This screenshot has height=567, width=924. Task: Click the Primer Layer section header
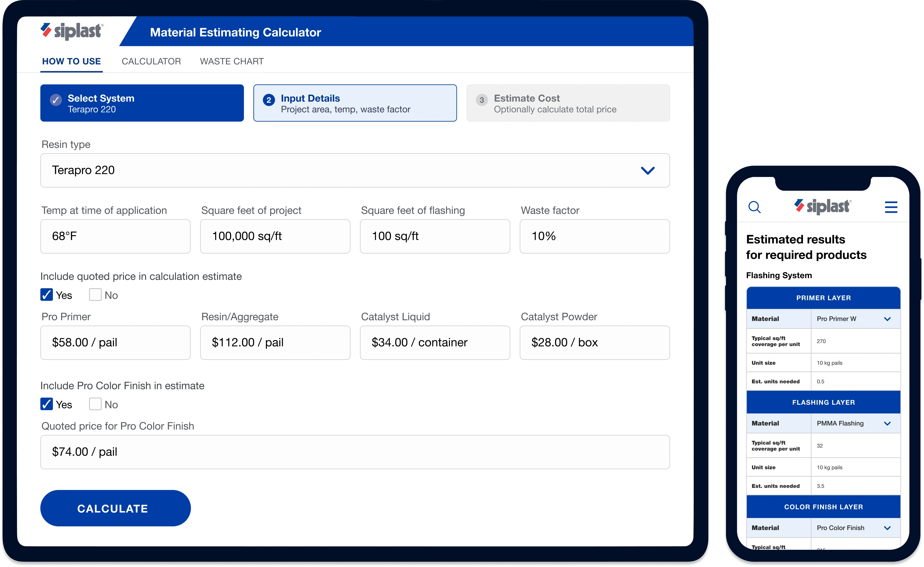823,298
